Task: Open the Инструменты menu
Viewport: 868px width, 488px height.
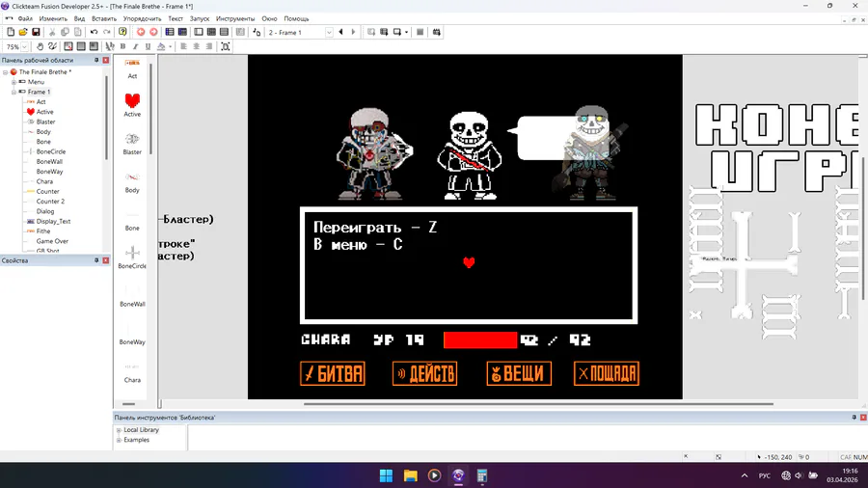Action: tap(235, 19)
